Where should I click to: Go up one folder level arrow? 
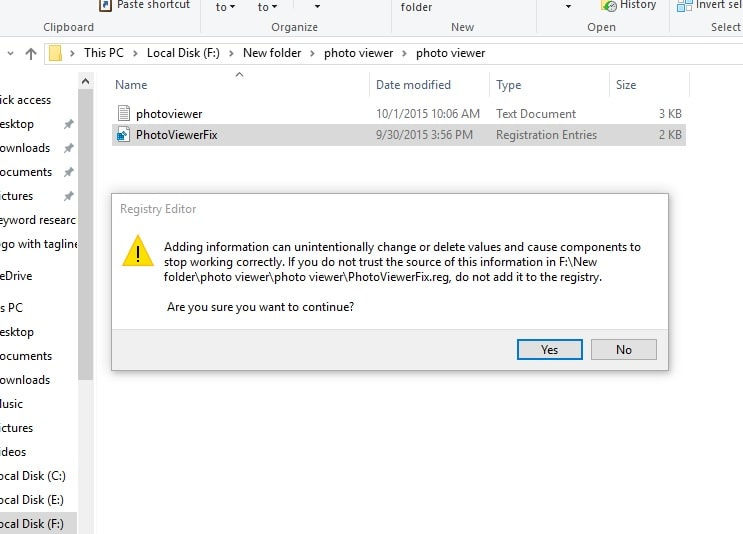(x=31, y=54)
